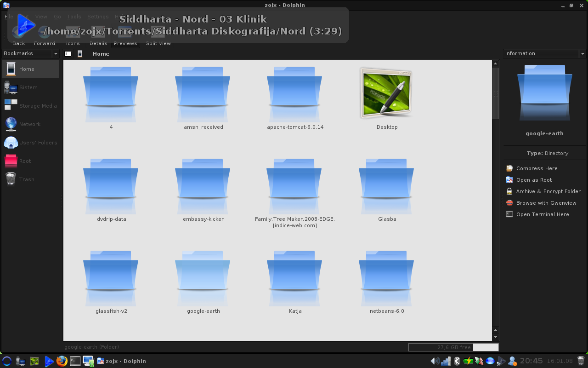The image size is (588, 368).
Task: Click the 27,6 GB free space bar
Action: click(453, 347)
